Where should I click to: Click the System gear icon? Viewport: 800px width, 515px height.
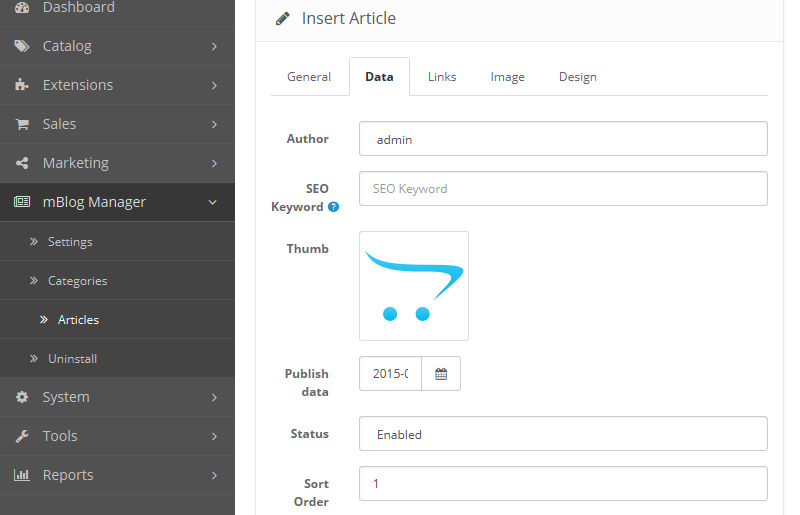point(22,397)
